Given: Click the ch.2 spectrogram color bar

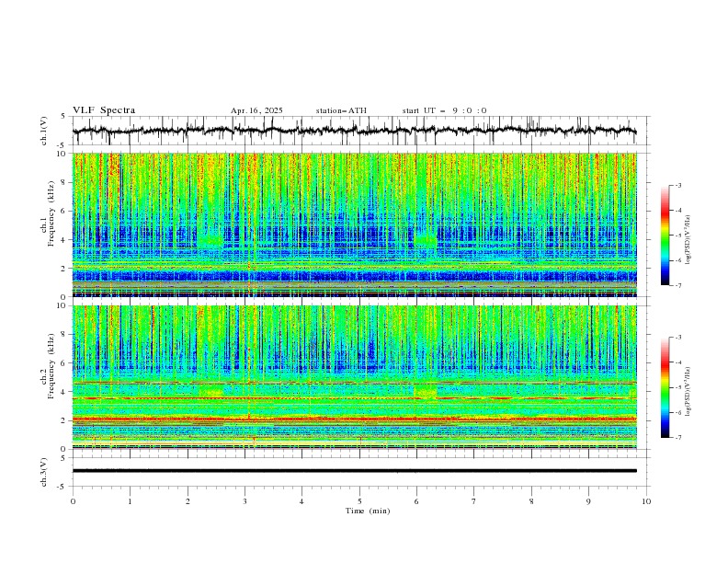Looking at the screenshot, I should (x=665, y=387).
